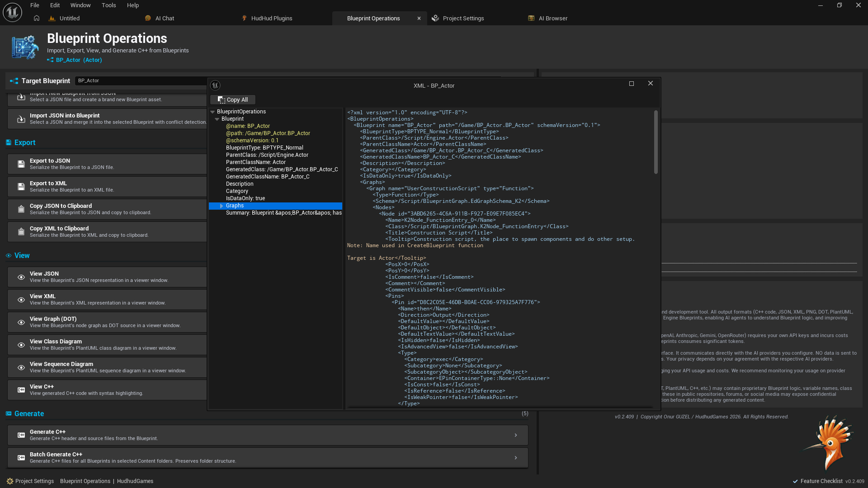Switch to the Project Settings tab
The width and height of the screenshot is (868, 488).
pyautogui.click(x=463, y=18)
